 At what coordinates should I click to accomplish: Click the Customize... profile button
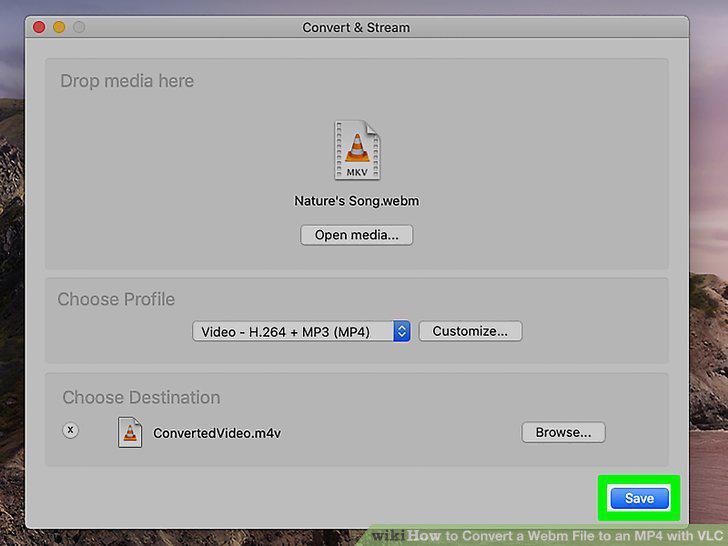470,331
